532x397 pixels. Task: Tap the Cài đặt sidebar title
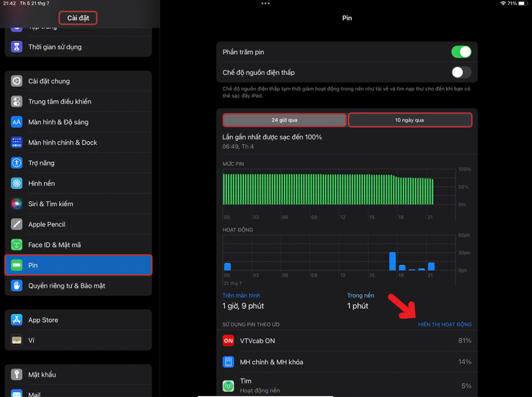tap(78, 18)
